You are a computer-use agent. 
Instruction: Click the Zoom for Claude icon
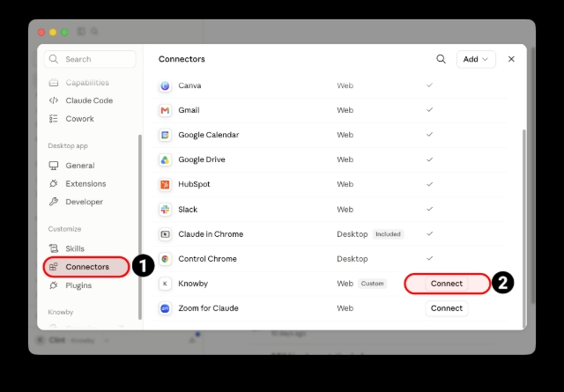pyautogui.click(x=165, y=308)
